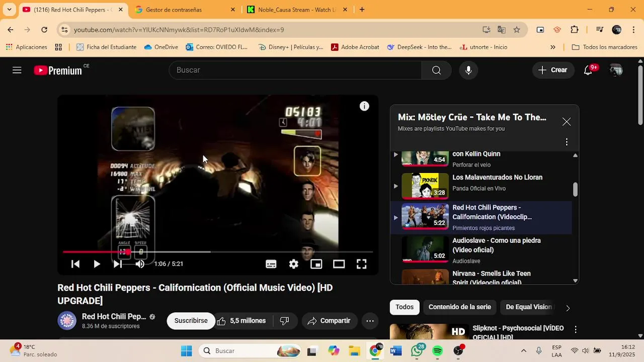Open Mix playlist options menu

[567, 142]
